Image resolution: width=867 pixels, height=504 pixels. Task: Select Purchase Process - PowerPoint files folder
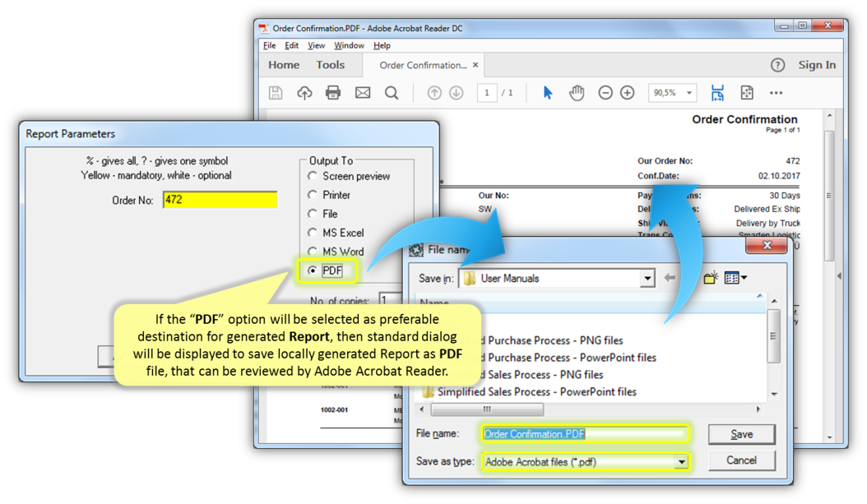[572, 358]
